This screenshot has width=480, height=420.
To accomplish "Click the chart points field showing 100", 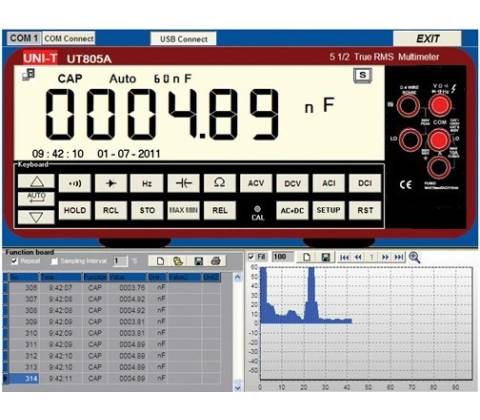I will tap(283, 257).
